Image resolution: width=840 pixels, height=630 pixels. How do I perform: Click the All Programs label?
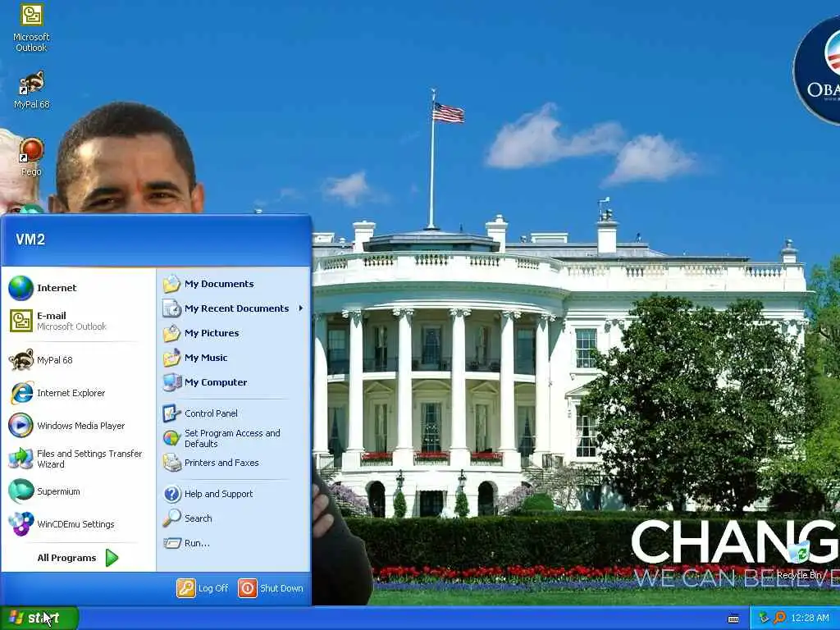tap(66, 558)
